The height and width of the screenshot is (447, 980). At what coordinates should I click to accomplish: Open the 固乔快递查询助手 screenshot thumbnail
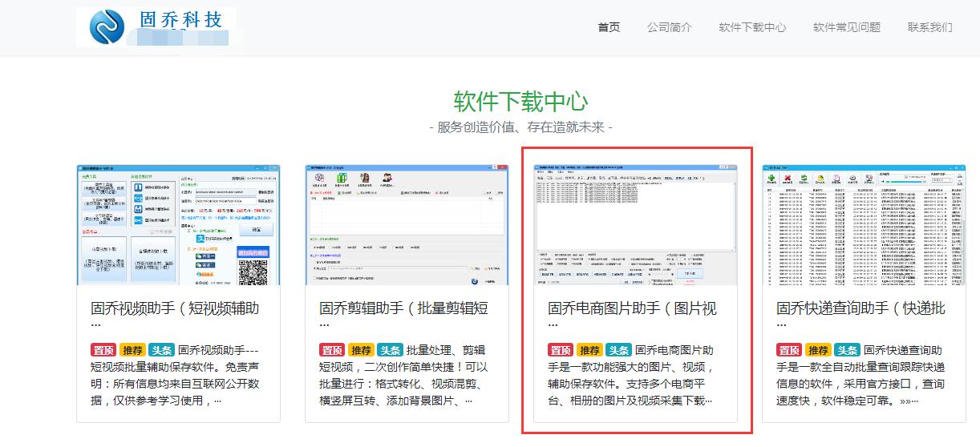click(863, 224)
